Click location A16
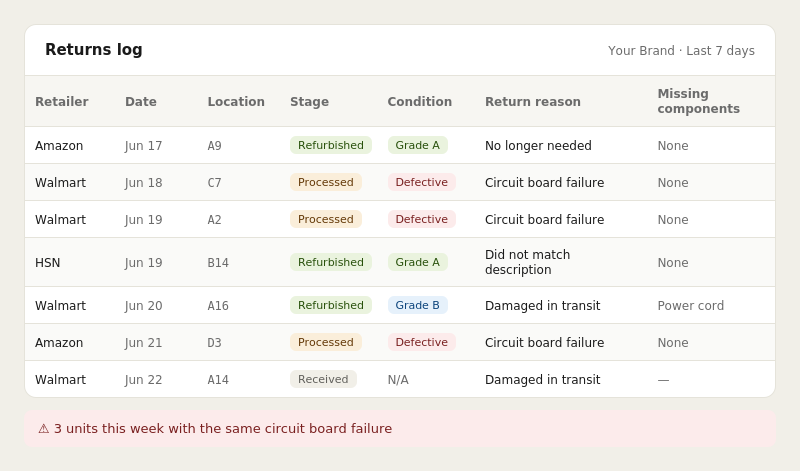The width and height of the screenshot is (800, 471). (x=218, y=306)
